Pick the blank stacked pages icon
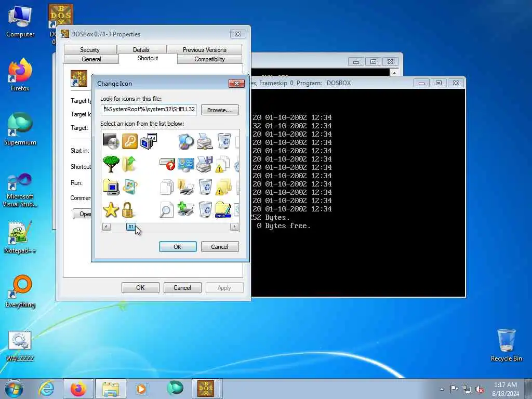 click(x=167, y=187)
